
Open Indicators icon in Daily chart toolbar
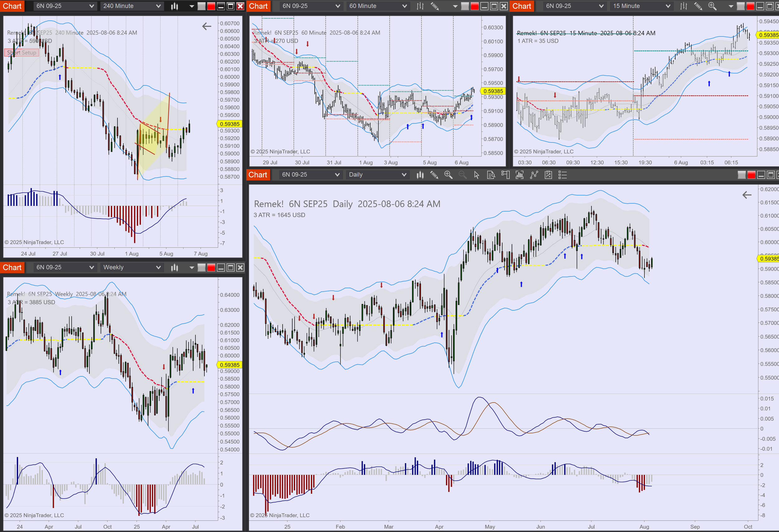pyautogui.click(x=534, y=175)
